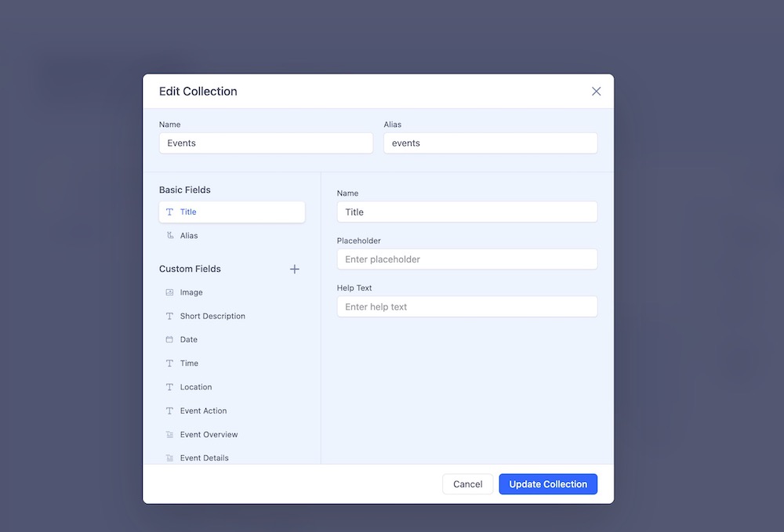The height and width of the screenshot is (532, 784).
Task: Focus the collection Name input containing Events
Action: coord(266,143)
